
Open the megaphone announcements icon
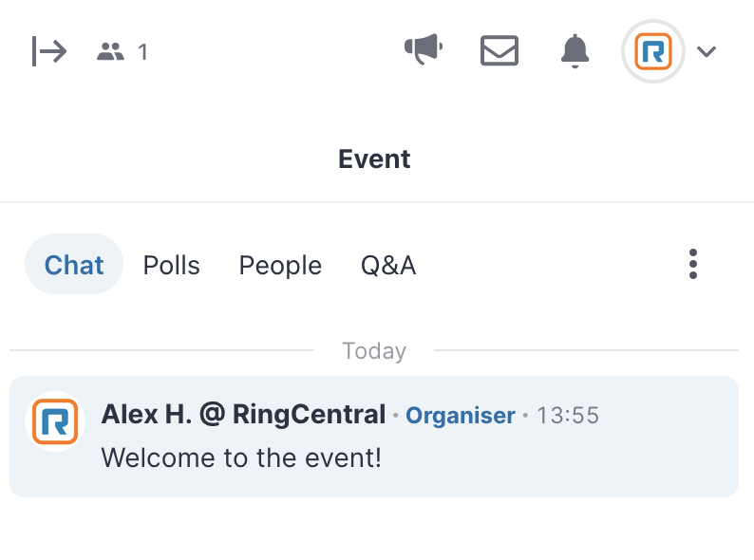(424, 49)
